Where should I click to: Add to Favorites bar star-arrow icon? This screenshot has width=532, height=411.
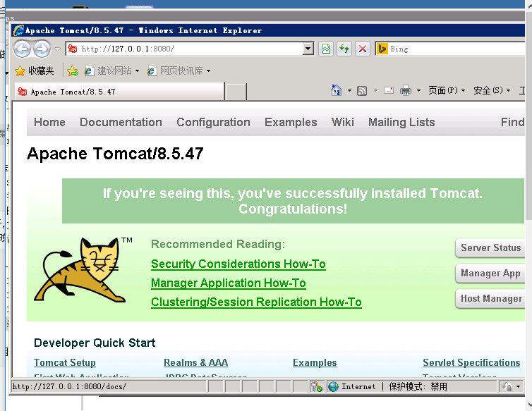tap(73, 70)
